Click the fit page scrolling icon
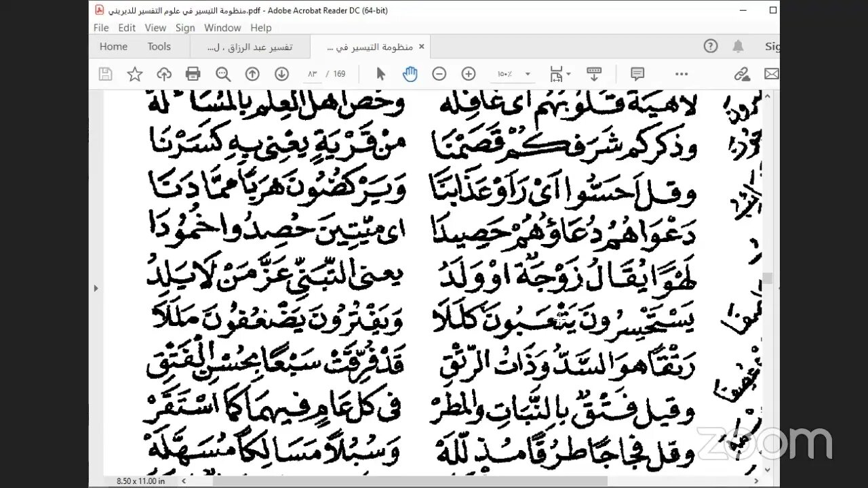 point(557,74)
